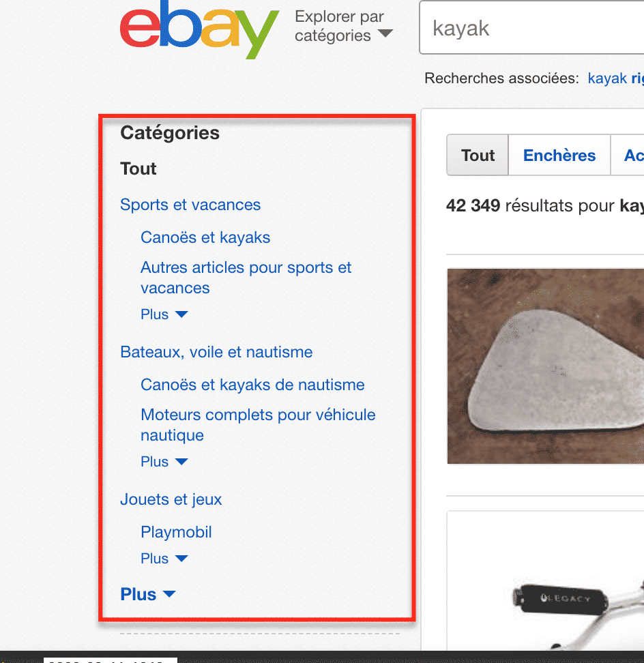Open the first listing's stone thumbnail
Screen dimensions: 644x663
546,366
